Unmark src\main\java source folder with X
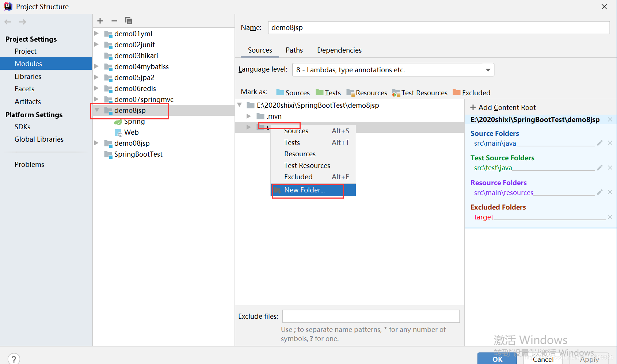 coord(610,143)
